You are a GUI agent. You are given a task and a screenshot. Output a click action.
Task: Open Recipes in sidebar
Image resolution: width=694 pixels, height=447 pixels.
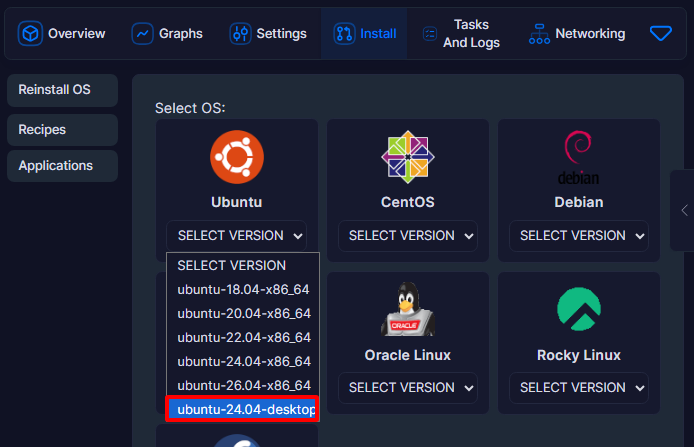click(62, 130)
